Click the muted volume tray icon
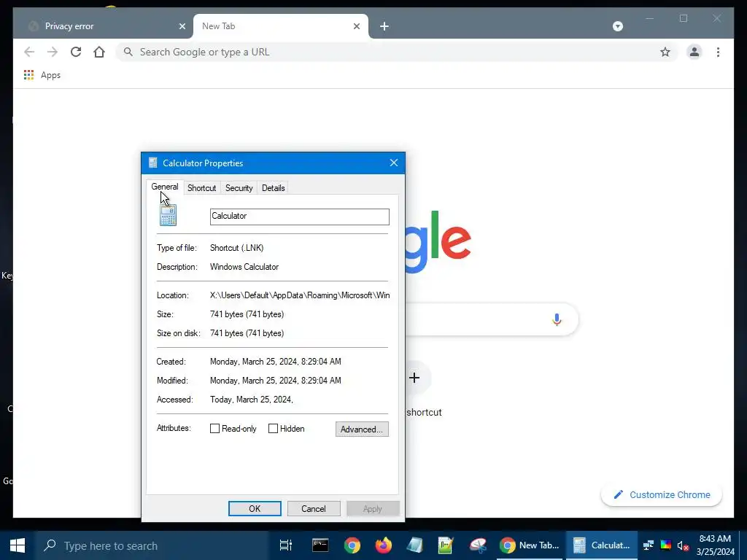 (683, 545)
